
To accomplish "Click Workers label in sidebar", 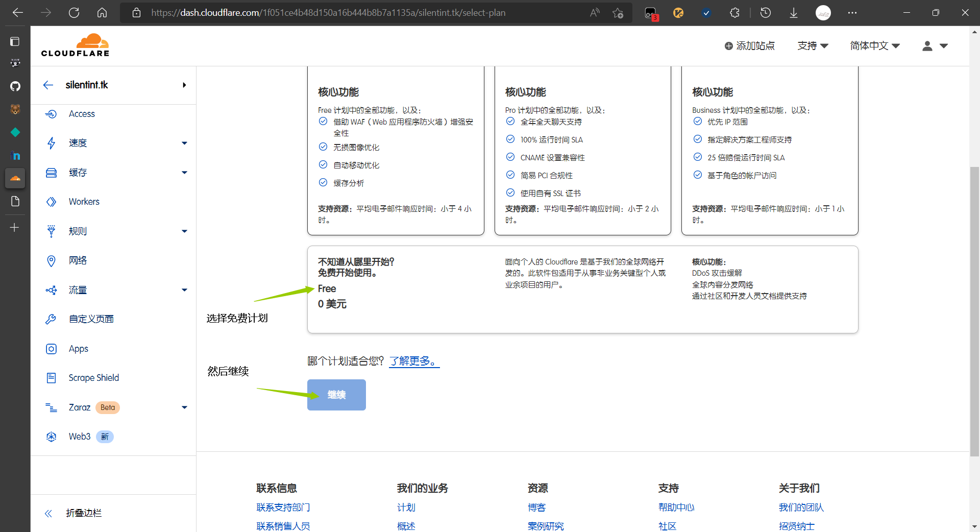I will click(84, 202).
